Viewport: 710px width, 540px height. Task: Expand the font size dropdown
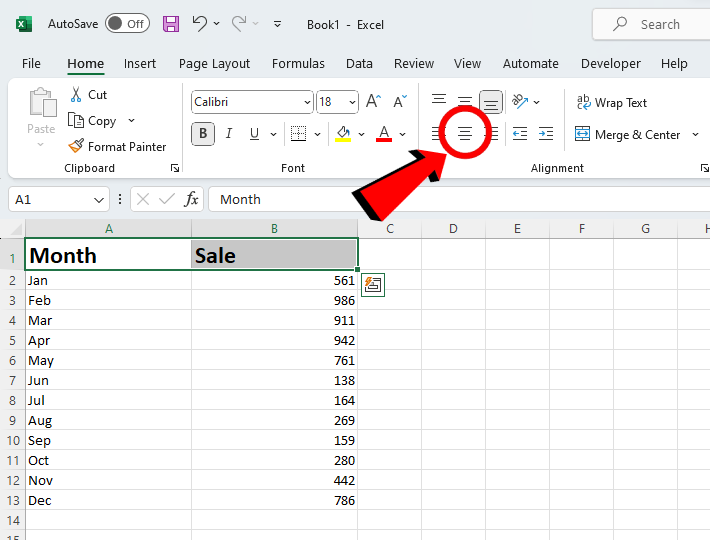(353, 102)
